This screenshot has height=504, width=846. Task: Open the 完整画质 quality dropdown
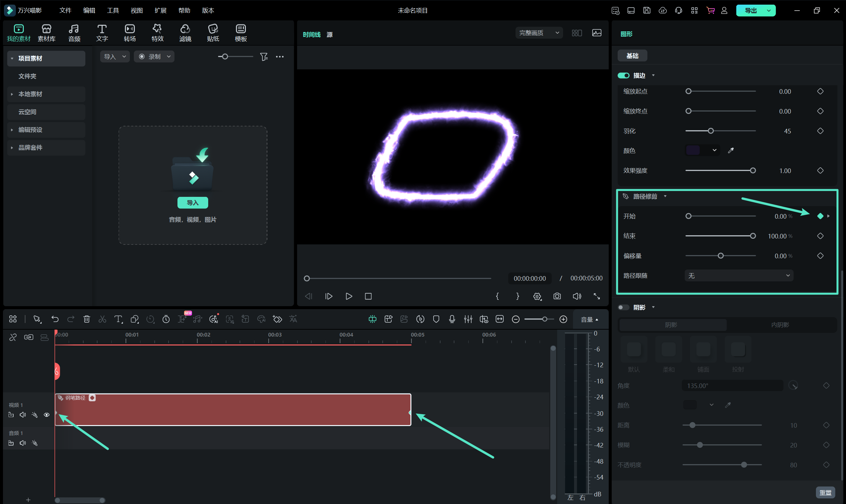[x=539, y=33]
